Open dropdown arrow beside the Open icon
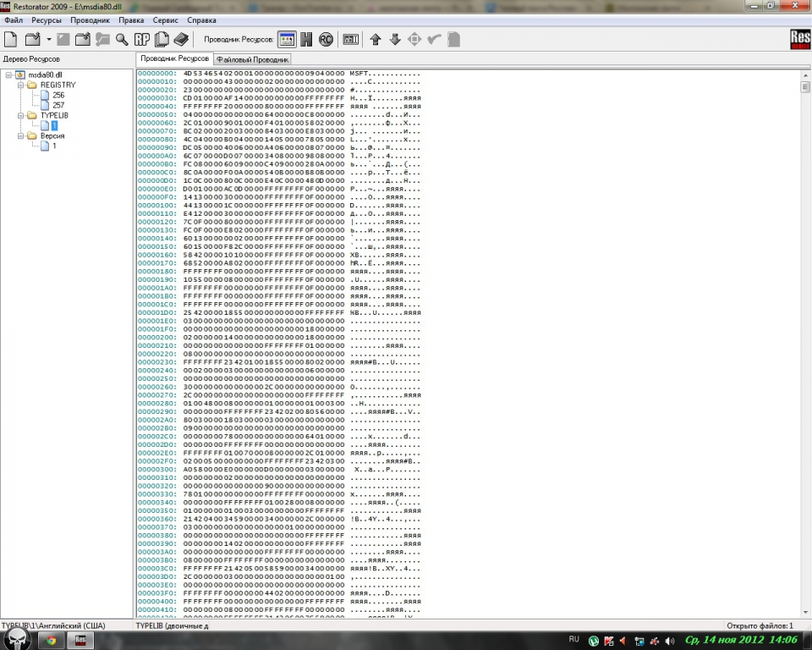The height and width of the screenshot is (650, 812). coord(48,39)
